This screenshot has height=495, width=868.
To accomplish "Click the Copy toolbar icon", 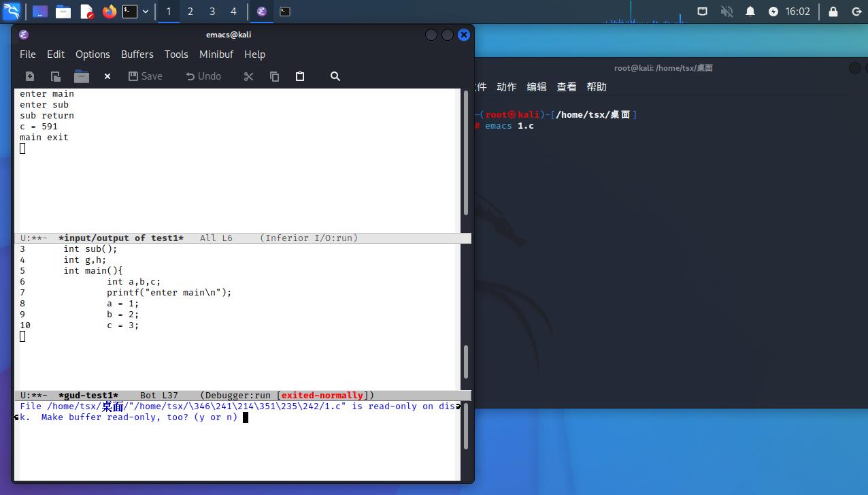I will pyautogui.click(x=274, y=76).
